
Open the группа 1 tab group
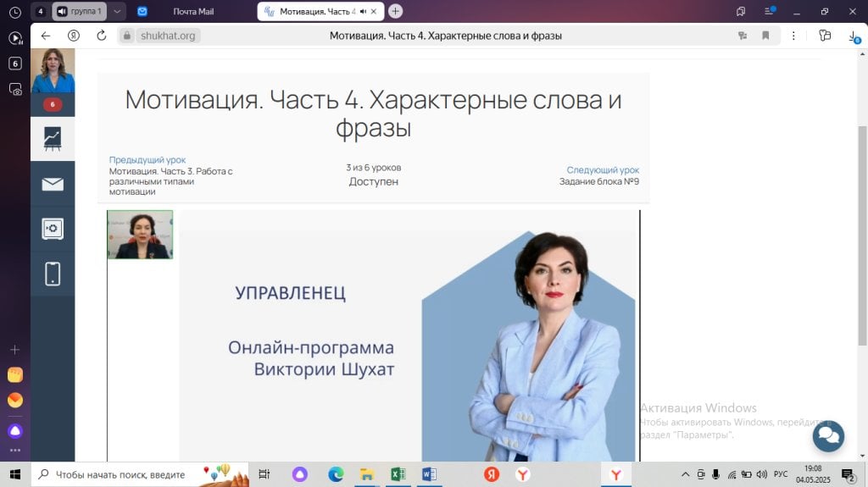[x=79, y=11]
